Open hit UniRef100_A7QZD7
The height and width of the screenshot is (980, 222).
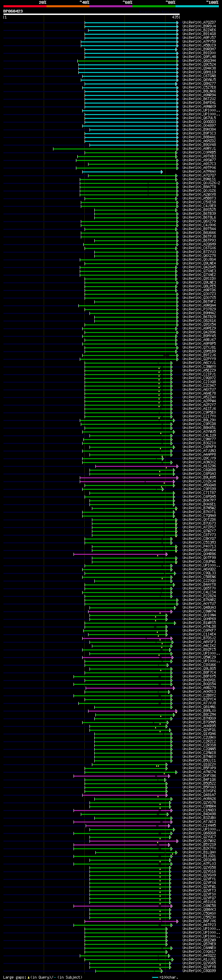(x=199, y=23)
